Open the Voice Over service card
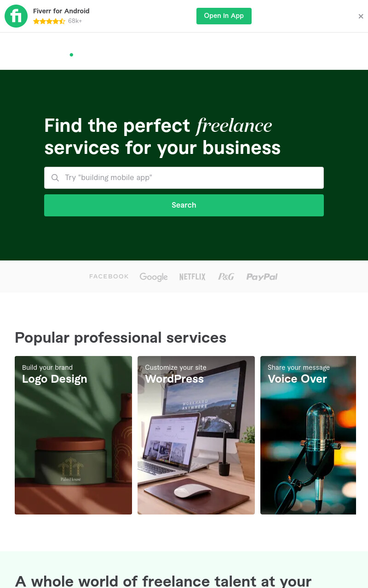This screenshot has height=588, width=368. point(308,435)
